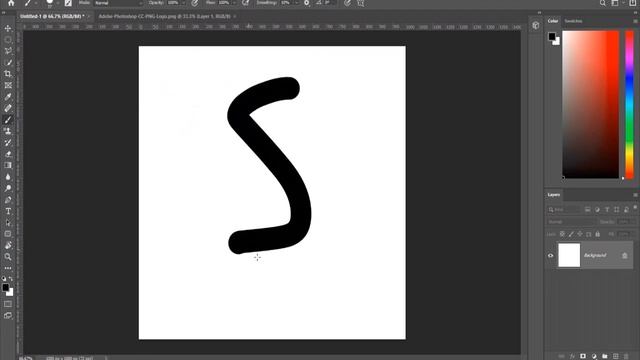Image resolution: width=640 pixels, height=360 pixels.
Task: Toggle layer filtering on or off
Action: pos(635,208)
